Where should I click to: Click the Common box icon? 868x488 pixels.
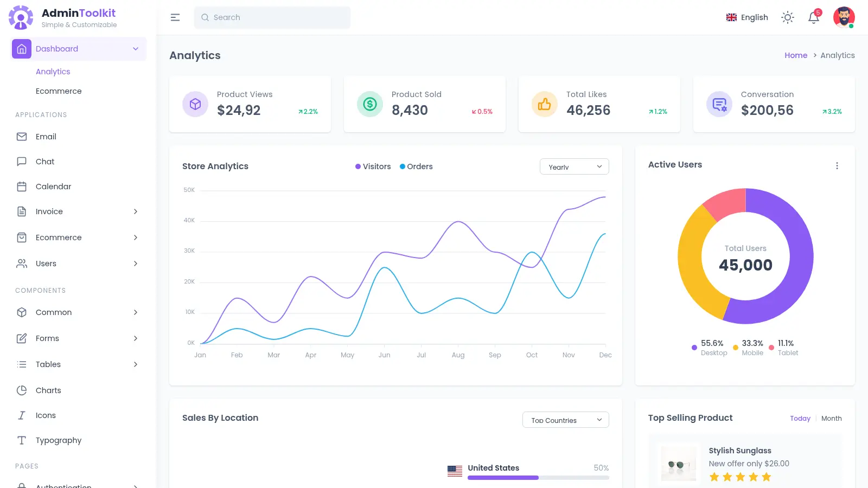pos(22,312)
